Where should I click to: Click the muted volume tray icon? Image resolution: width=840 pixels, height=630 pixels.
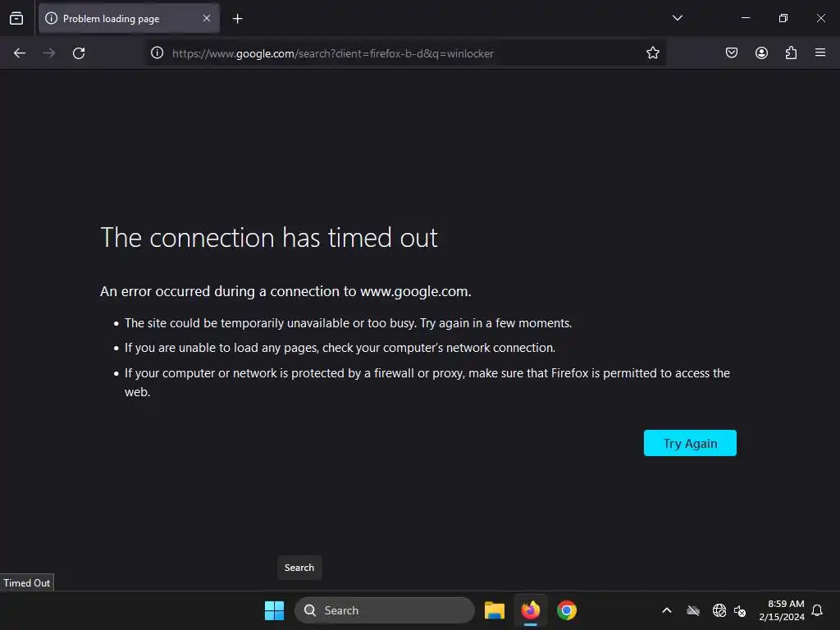740,610
